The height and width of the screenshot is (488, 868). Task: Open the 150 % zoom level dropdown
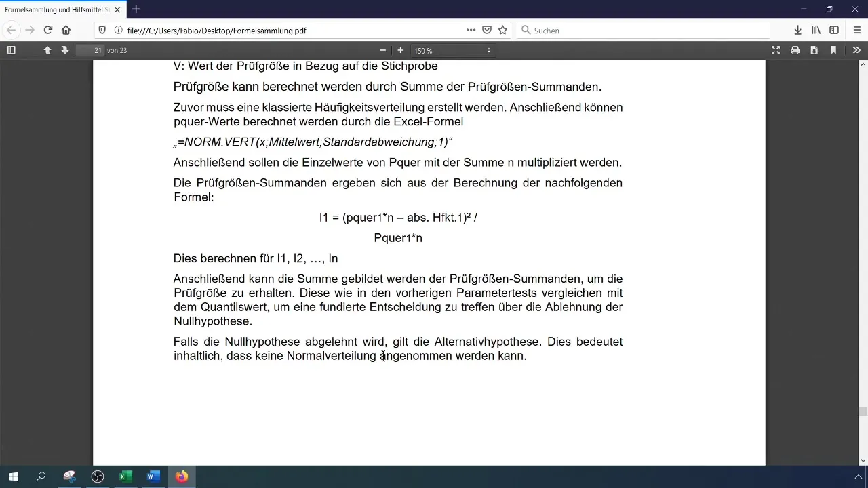pyautogui.click(x=452, y=50)
